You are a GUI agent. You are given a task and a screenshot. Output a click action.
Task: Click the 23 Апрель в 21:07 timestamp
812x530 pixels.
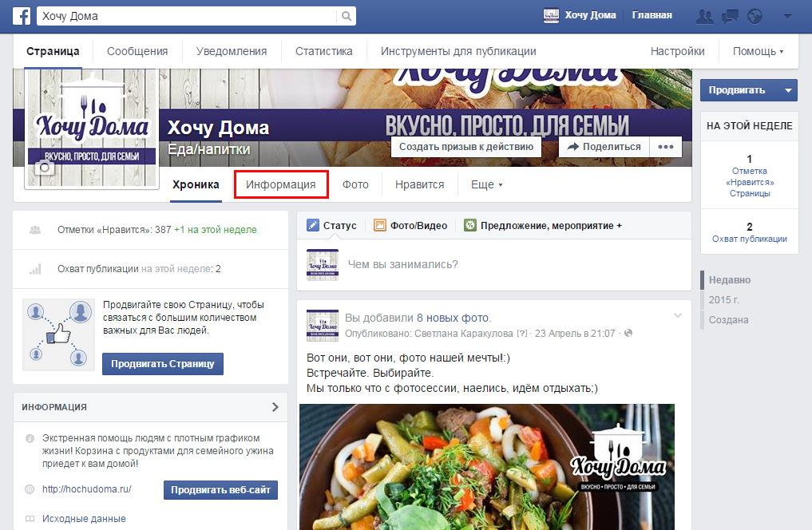(575, 334)
